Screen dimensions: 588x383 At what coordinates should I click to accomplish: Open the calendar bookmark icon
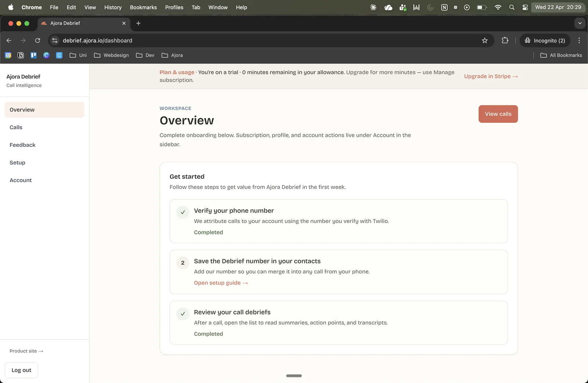coord(8,55)
